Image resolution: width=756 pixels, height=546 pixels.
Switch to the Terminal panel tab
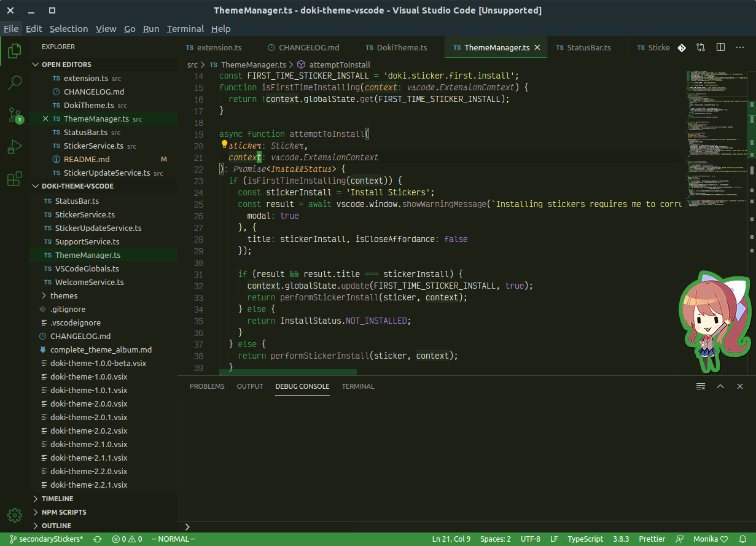358,386
